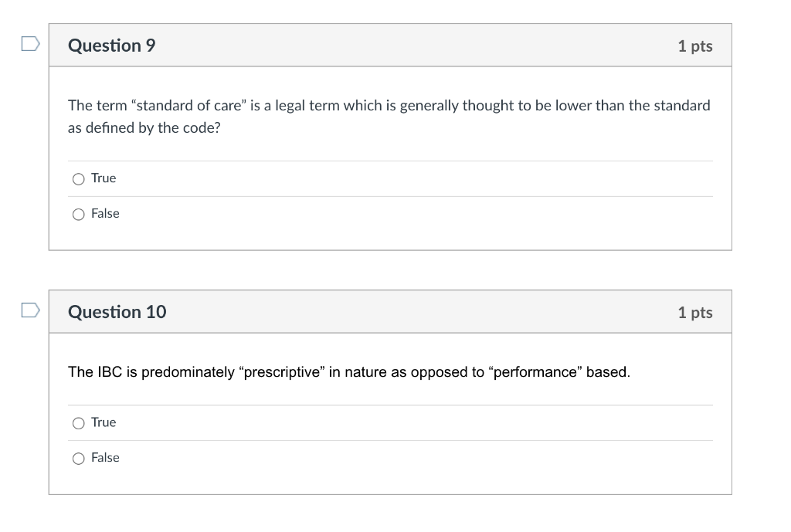Click the "True" label text in Question 10
Screen dimensions: 791x532
pyautogui.click(x=104, y=422)
